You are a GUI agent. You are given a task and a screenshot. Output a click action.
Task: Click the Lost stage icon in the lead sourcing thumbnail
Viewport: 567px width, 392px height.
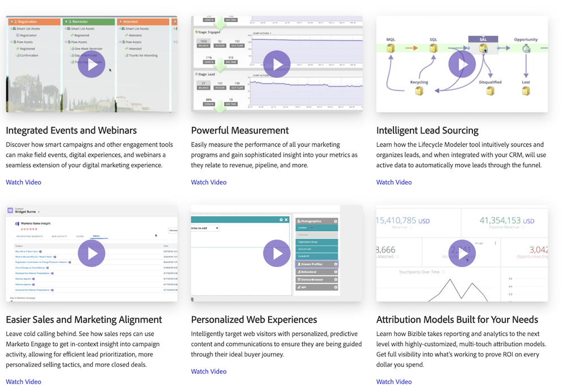pyautogui.click(x=526, y=91)
